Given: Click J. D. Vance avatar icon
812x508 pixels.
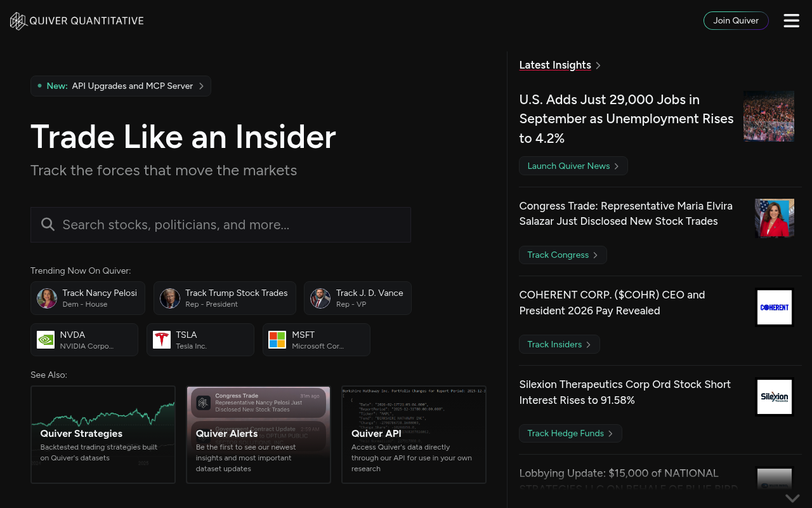Looking at the screenshot, I should [320, 298].
